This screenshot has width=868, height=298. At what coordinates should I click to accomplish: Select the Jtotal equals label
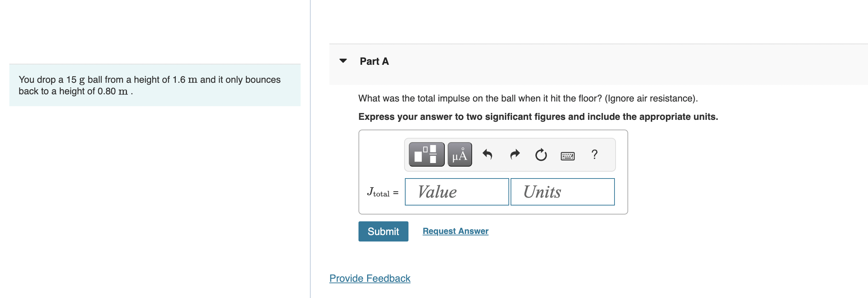coord(382,193)
